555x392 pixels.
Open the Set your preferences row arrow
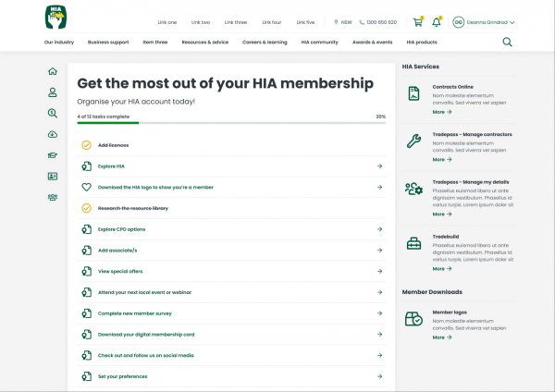(x=379, y=376)
